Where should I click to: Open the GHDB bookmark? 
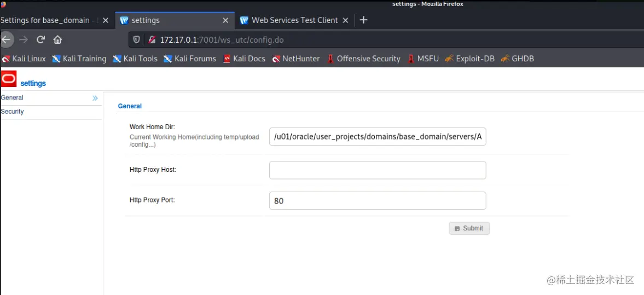tap(517, 59)
